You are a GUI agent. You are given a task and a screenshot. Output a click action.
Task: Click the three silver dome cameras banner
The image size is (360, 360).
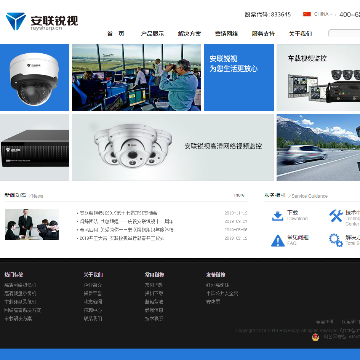pyautogui.click(x=173, y=148)
